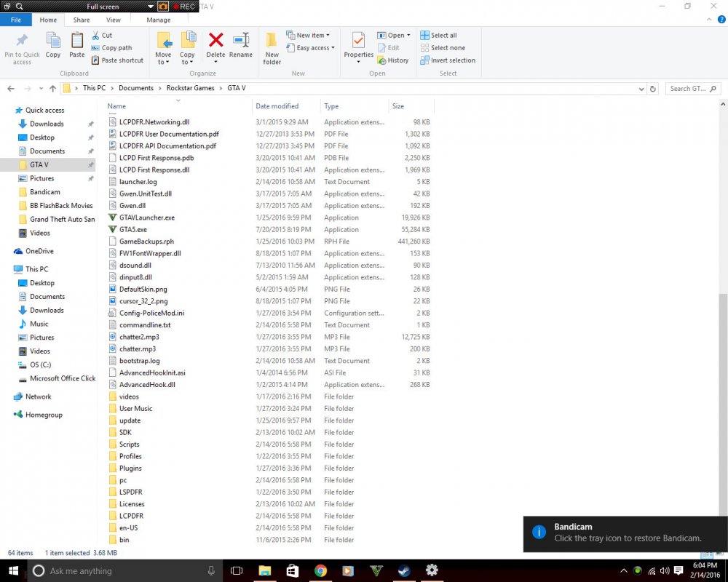The width and height of the screenshot is (728, 582).
Task: Click Rockstar Games in the breadcrumb path
Action: (x=190, y=88)
